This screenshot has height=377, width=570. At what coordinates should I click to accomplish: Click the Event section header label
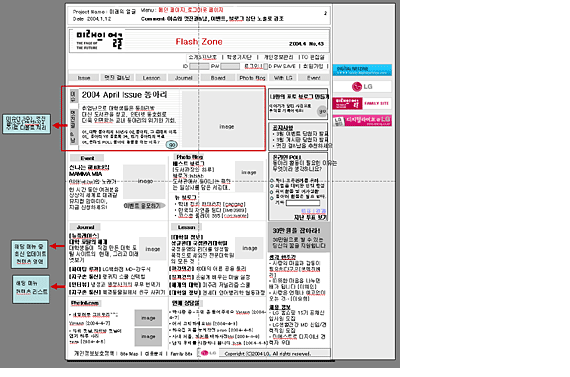(x=87, y=158)
